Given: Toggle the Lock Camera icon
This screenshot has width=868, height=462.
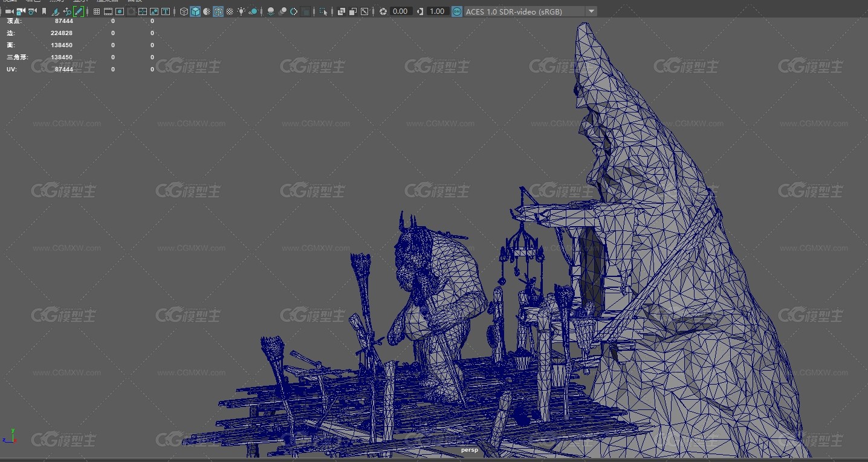Looking at the screenshot, I should pyautogui.click(x=21, y=11).
